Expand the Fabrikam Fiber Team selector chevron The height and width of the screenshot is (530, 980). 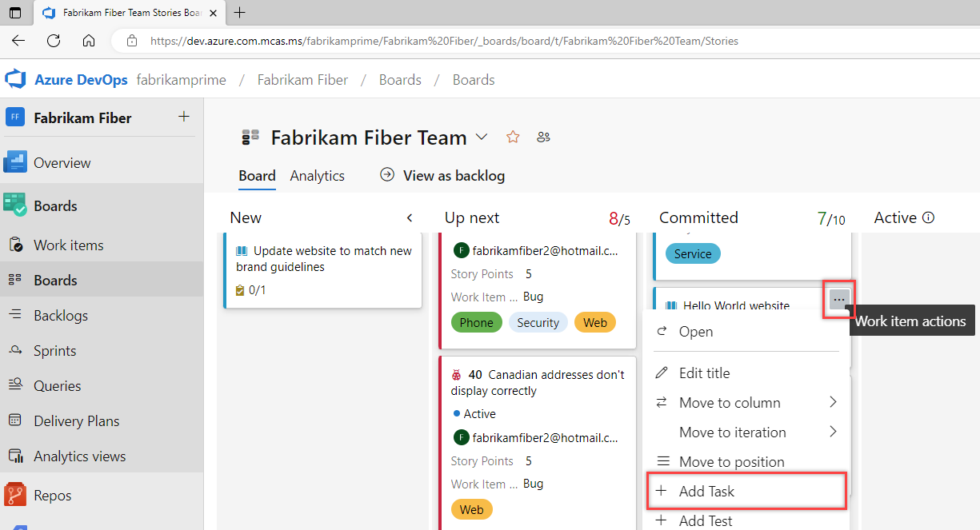(482, 137)
